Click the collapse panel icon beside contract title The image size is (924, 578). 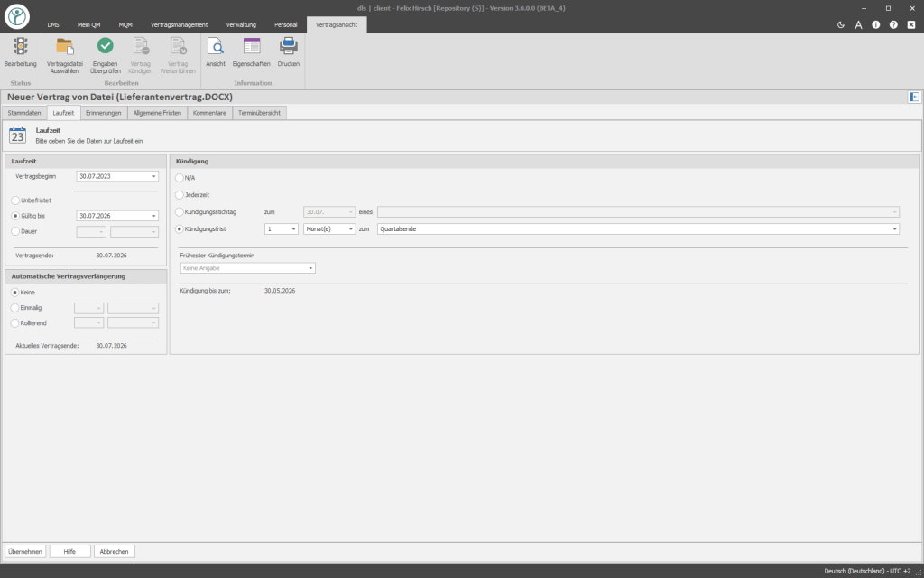(x=914, y=98)
